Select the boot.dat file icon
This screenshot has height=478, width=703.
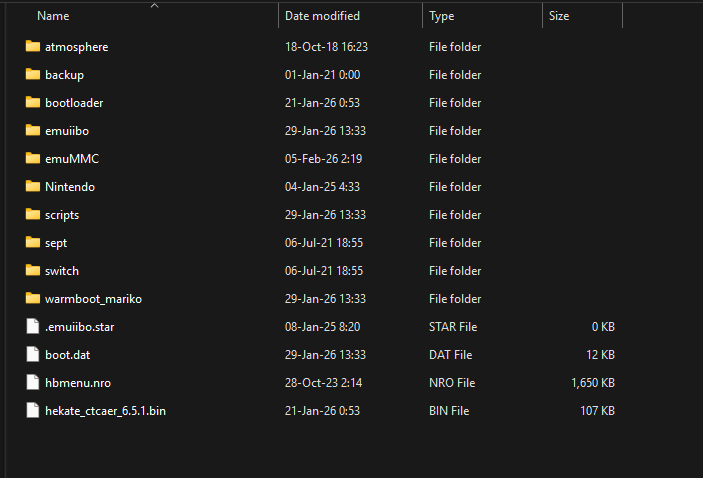pos(33,354)
